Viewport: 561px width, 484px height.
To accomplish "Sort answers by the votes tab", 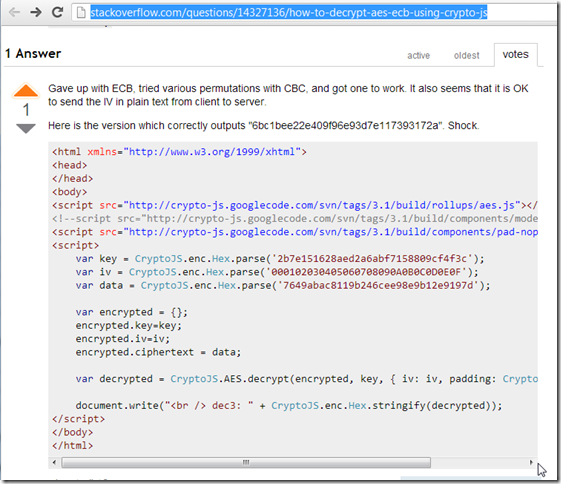I will click(x=516, y=54).
